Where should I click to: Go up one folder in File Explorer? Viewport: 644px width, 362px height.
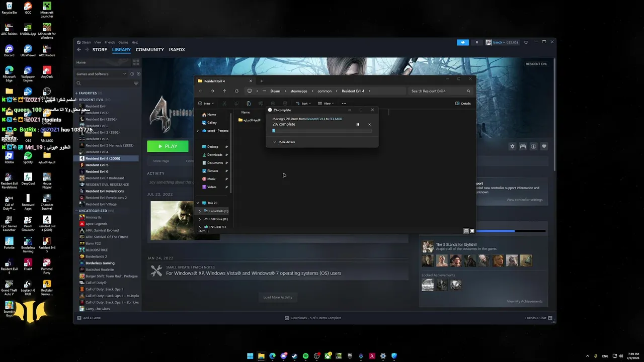coord(224,91)
